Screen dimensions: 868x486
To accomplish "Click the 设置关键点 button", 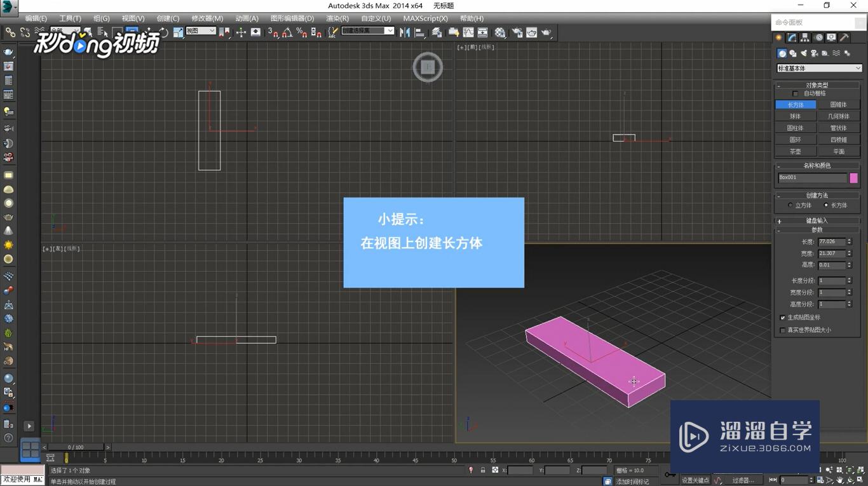I will point(696,480).
